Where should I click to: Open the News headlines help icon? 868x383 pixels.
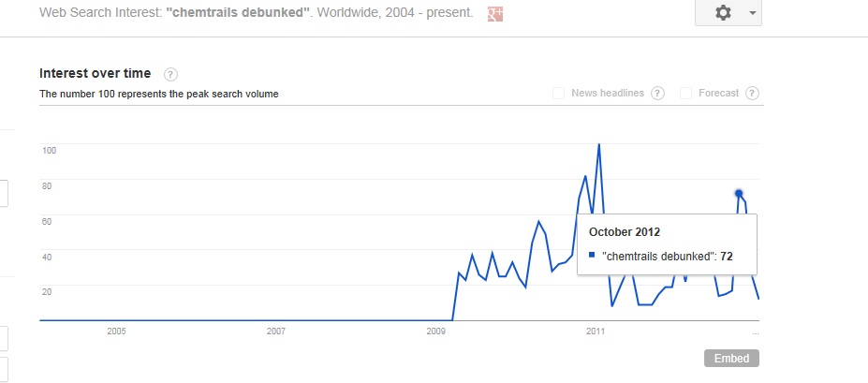657,93
